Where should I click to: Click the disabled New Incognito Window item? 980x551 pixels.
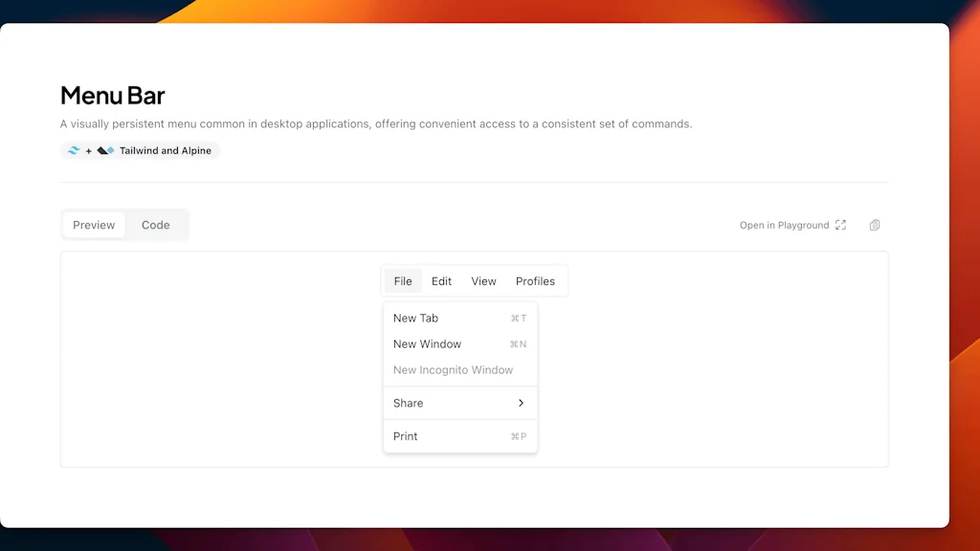tap(453, 370)
